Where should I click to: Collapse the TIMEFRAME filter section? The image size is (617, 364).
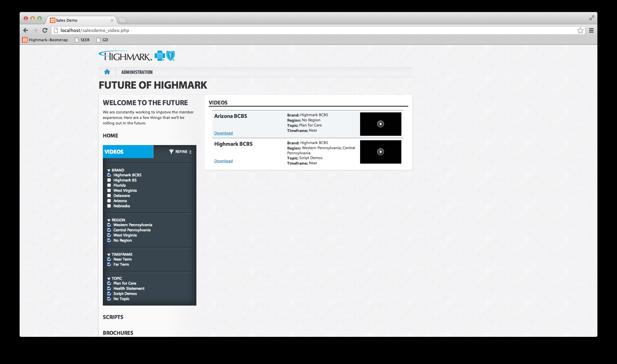[120, 254]
